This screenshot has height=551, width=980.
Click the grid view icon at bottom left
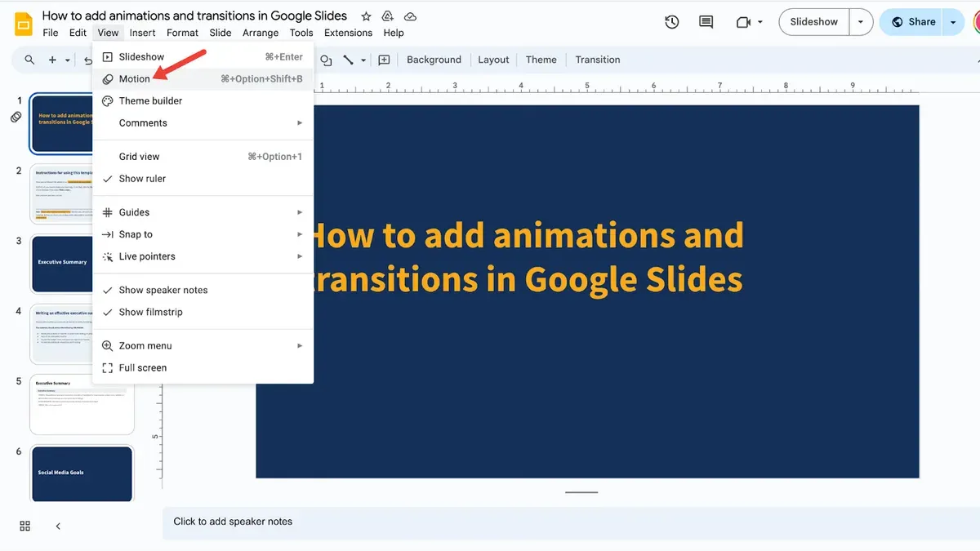pyautogui.click(x=24, y=526)
